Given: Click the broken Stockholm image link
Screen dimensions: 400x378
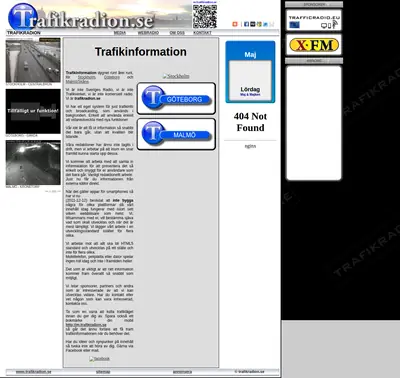Looking at the screenshot, I should click(176, 76).
